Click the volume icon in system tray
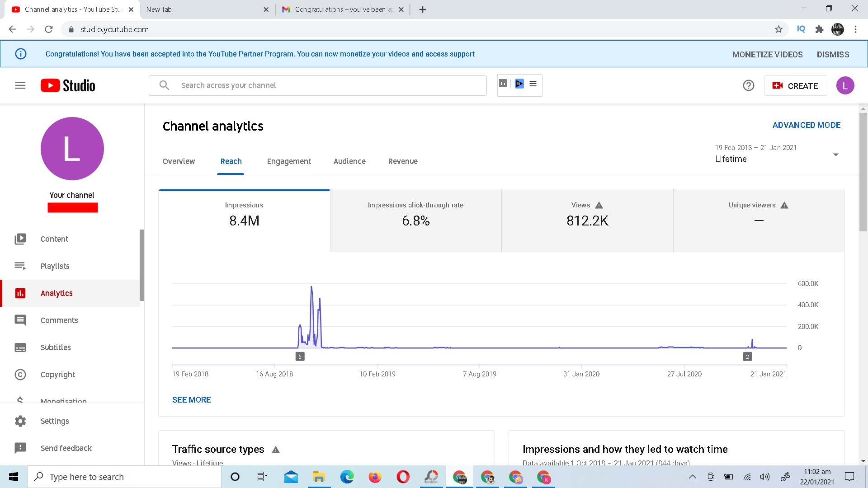The height and width of the screenshot is (488, 868). (764, 477)
